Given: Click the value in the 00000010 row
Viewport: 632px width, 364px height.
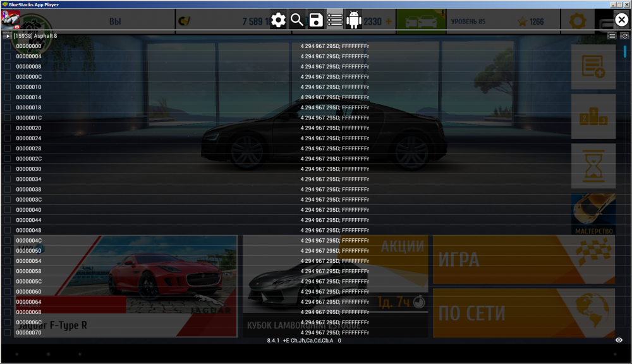Looking at the screenshot, I should point(334,87).
